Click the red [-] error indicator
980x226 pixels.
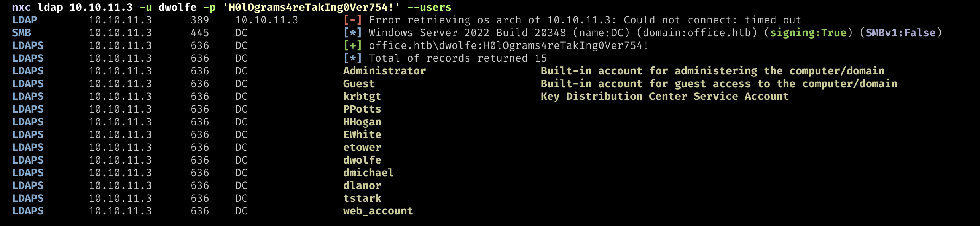(353, 20)
